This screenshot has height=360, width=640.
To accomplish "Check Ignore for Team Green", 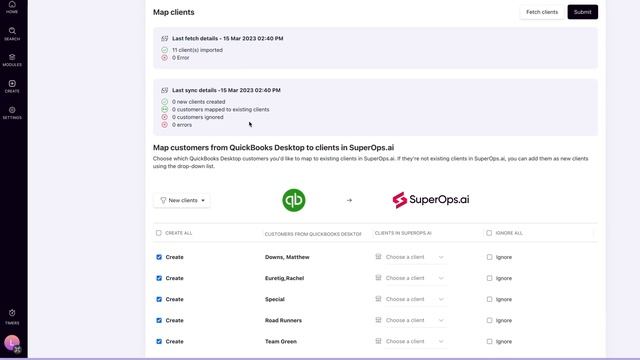I will (x=489, y=342).
